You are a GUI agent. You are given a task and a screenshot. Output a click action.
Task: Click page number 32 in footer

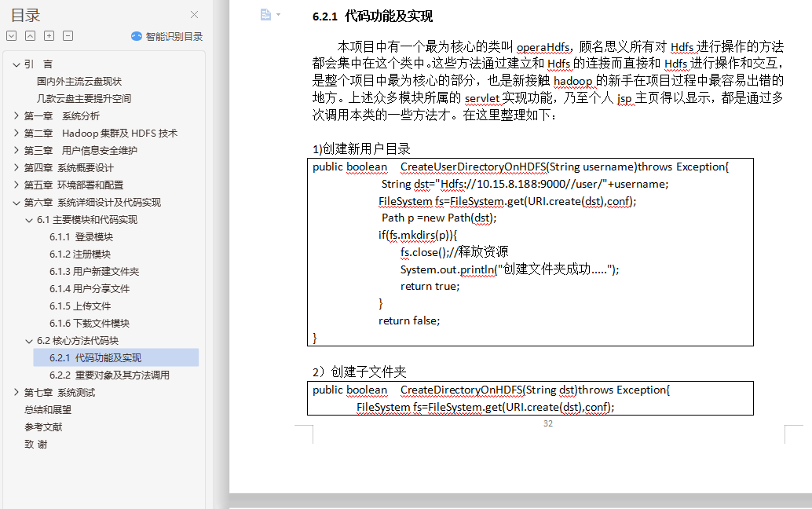tap(548, 423)
